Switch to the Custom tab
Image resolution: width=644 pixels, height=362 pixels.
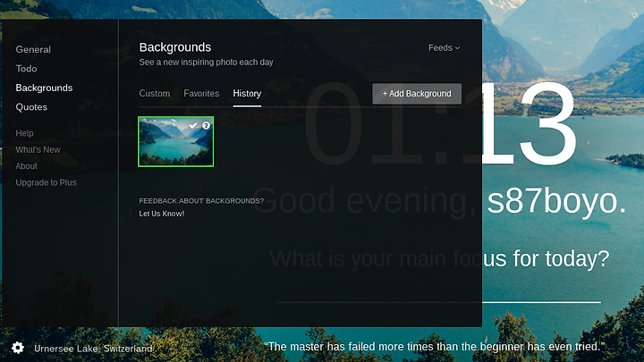155,94
